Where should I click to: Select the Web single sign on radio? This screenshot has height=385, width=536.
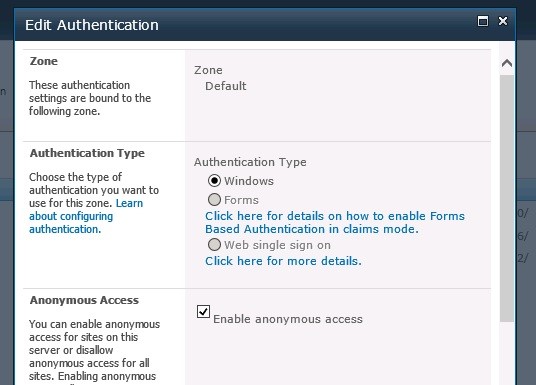pyautogui.click(x=214, y=244)
